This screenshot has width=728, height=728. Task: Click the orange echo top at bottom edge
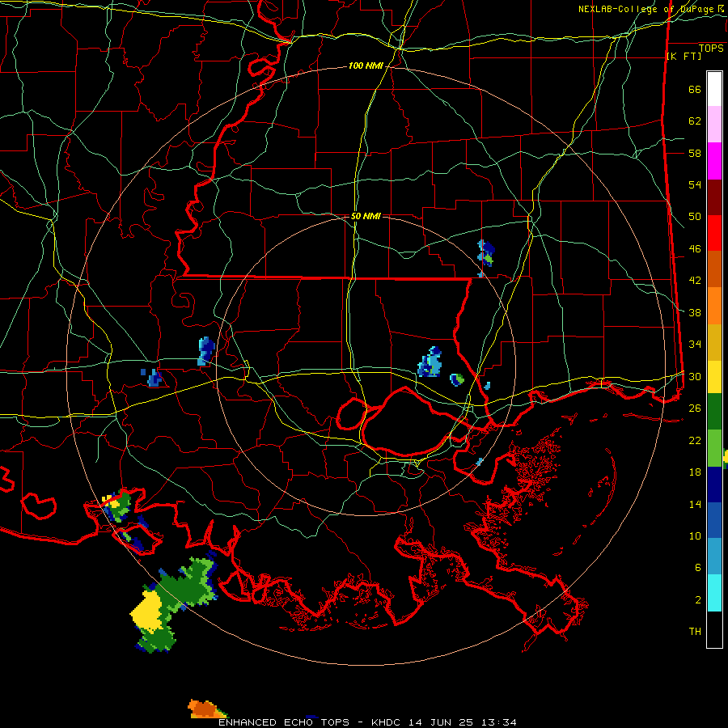[205, 709]
